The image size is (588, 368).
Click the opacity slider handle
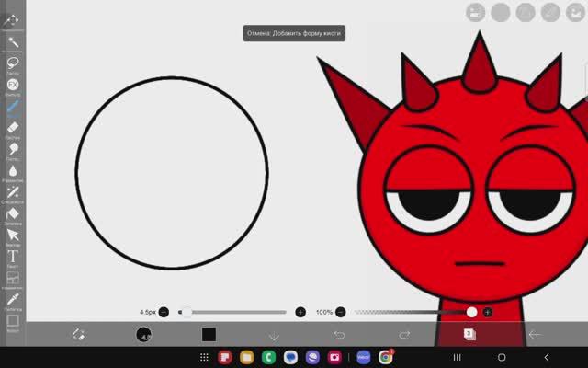(471, 312)
